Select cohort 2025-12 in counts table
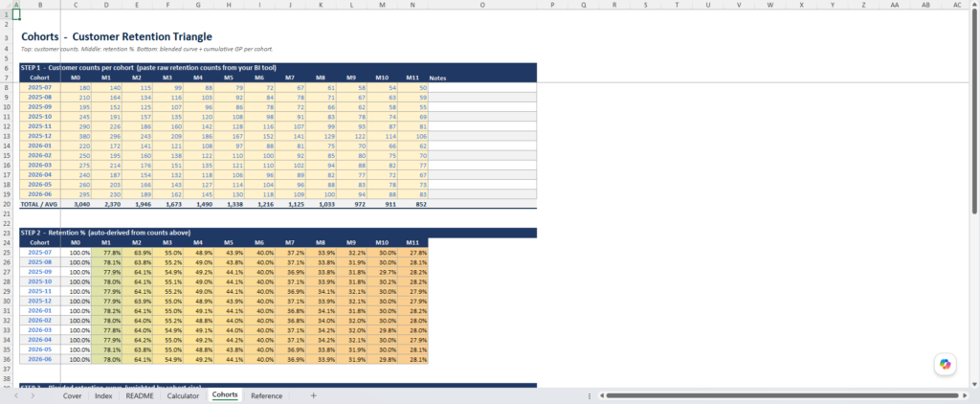Viewport: 980px width, 404px height. click(x=40, y=136)
